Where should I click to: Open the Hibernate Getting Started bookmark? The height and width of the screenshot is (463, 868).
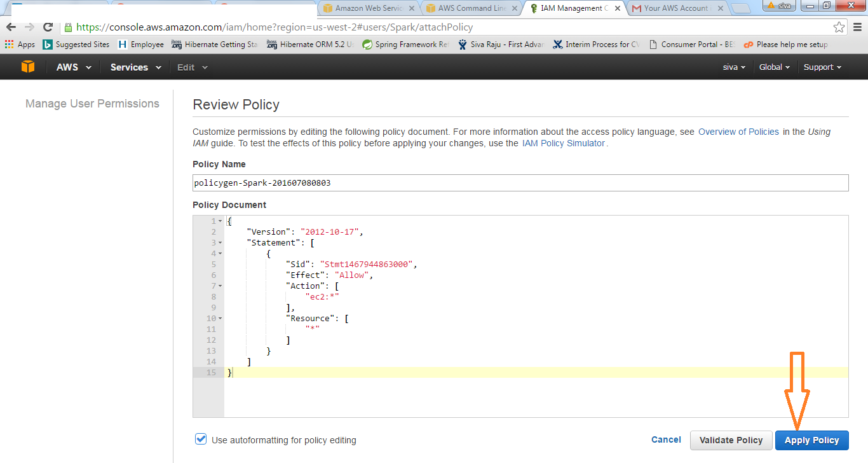pyautogui.click(x=215, y=45)
